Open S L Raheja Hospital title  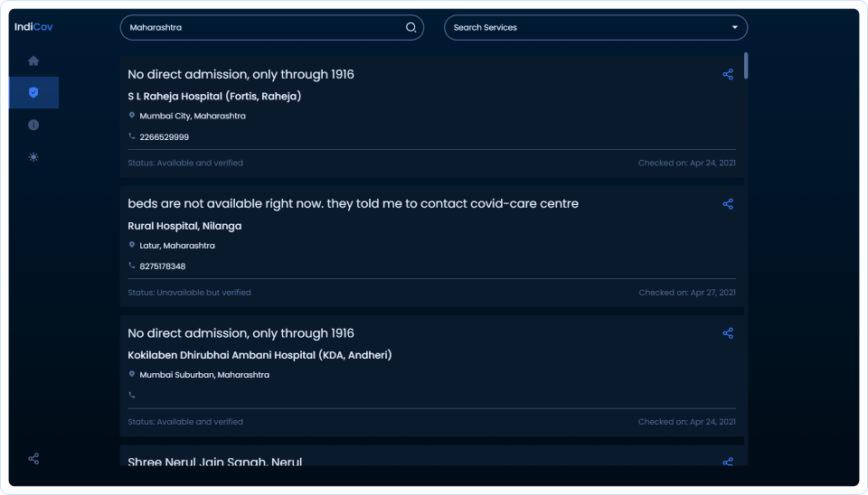click(x=214, y=96)
